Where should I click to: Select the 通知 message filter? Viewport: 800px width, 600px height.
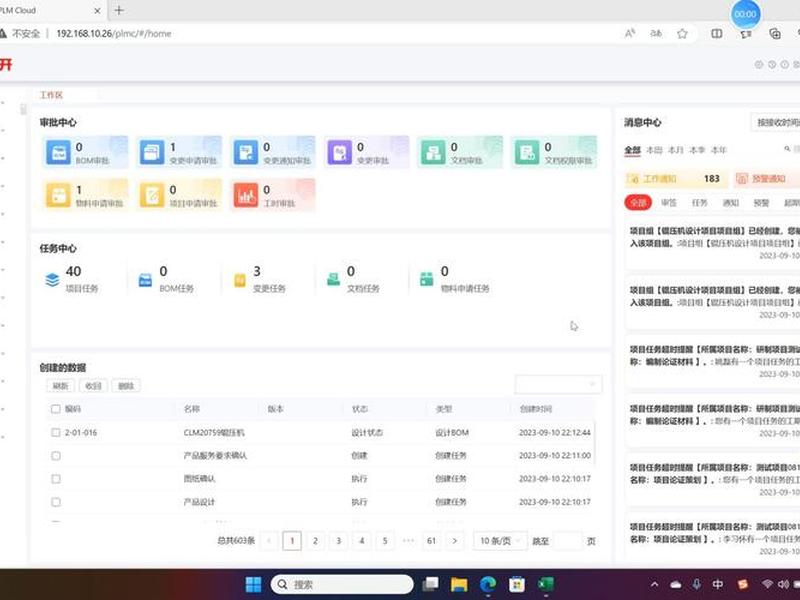[731, 203]
